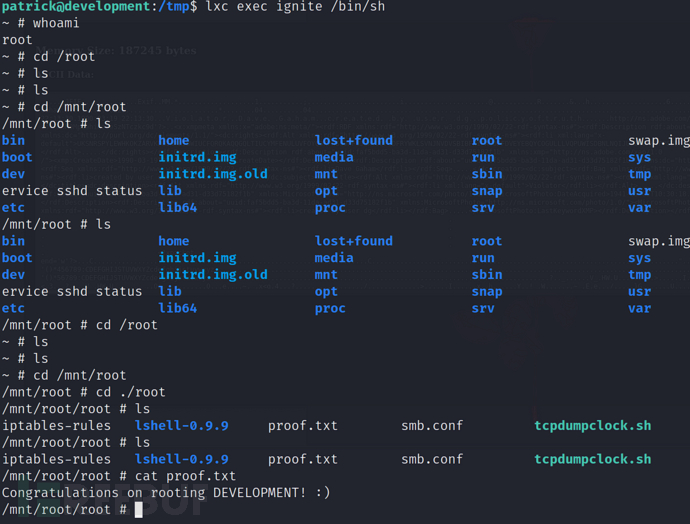This screenshot has width=690, height=524.
Task: Click 'lshell-0.9.9' in the first /mnt/root/root listing
Action: click(182, 425)
